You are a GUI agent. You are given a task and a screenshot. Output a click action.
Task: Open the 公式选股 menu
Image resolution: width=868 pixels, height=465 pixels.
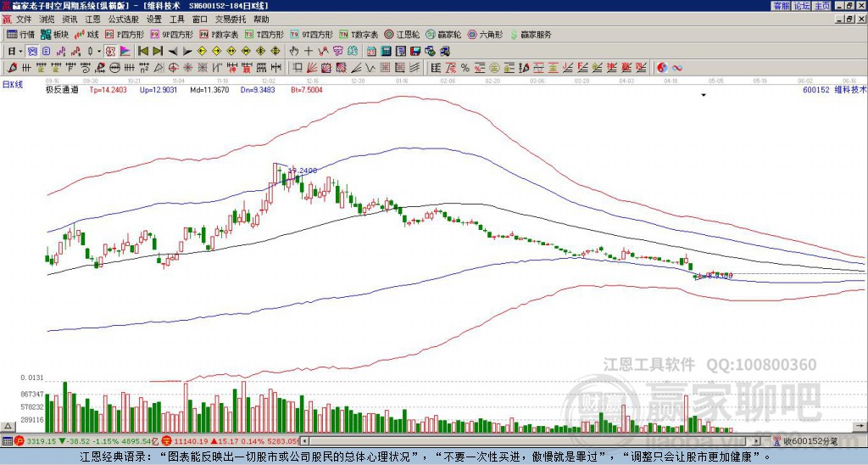[122, 19]
